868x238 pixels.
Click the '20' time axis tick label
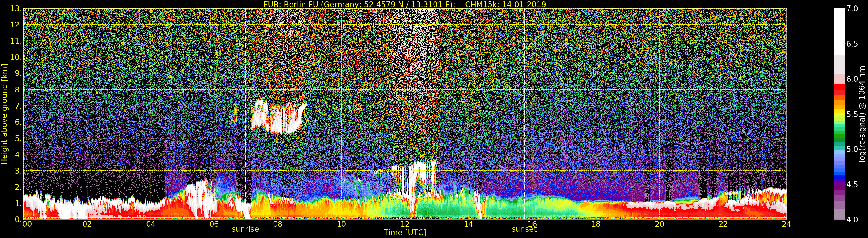(659, 224)
